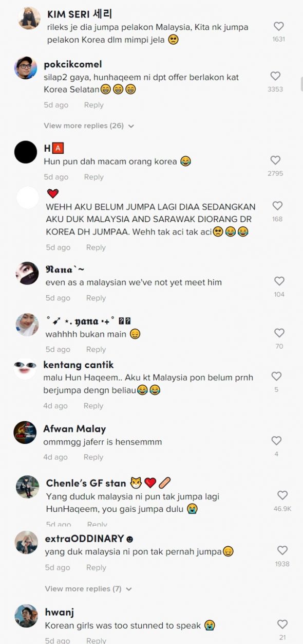Reply to pokcikcomel's comment
This screenshot has width=303, height=644.
coord(93,105)
